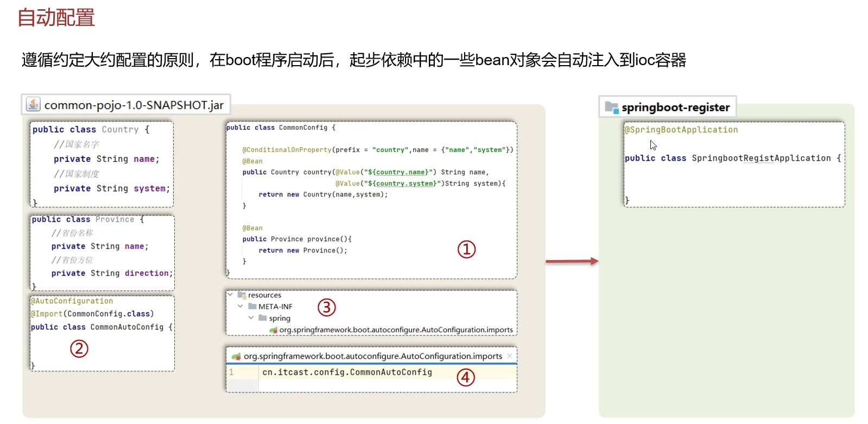Click public class Province declaration

[x=88, y=219]
